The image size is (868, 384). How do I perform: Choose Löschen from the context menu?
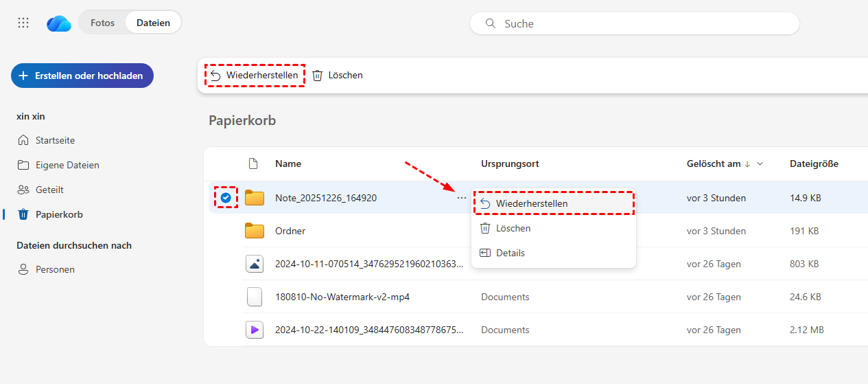[x=513, y=228]
